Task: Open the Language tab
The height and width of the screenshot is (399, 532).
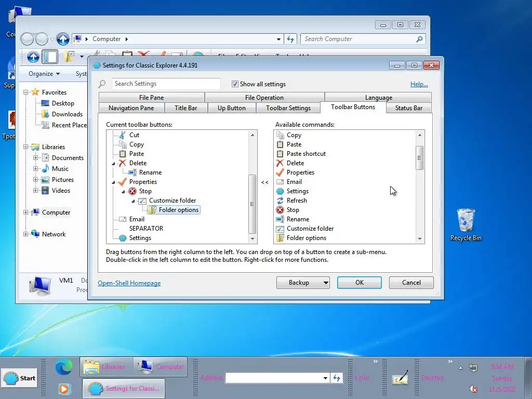Action: click(x=379, y=97)
